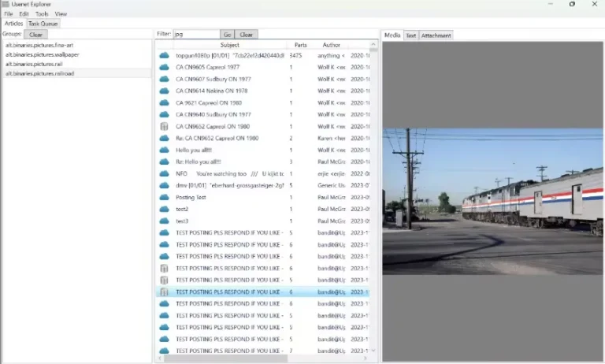The image size is (605, 364).
Task: Click the document icon on the highlighted TEST POSTING row
Action: [164, 292]
